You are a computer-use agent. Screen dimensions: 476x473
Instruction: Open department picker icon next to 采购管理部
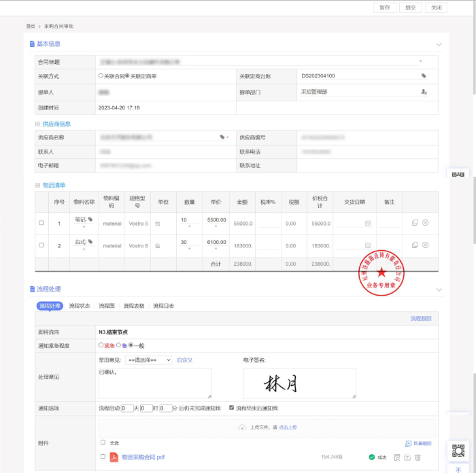point(424,92)
